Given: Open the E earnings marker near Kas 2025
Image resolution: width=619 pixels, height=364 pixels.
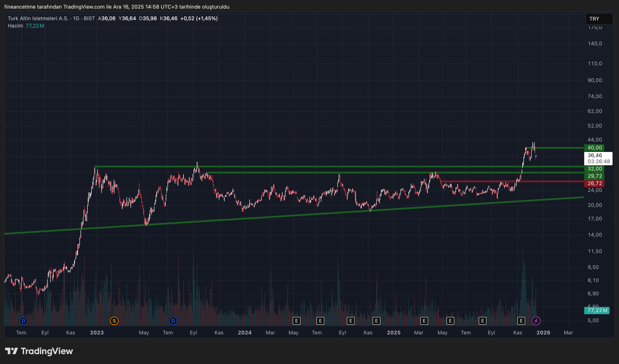Looking at the screenshot, I should (521, 321).
